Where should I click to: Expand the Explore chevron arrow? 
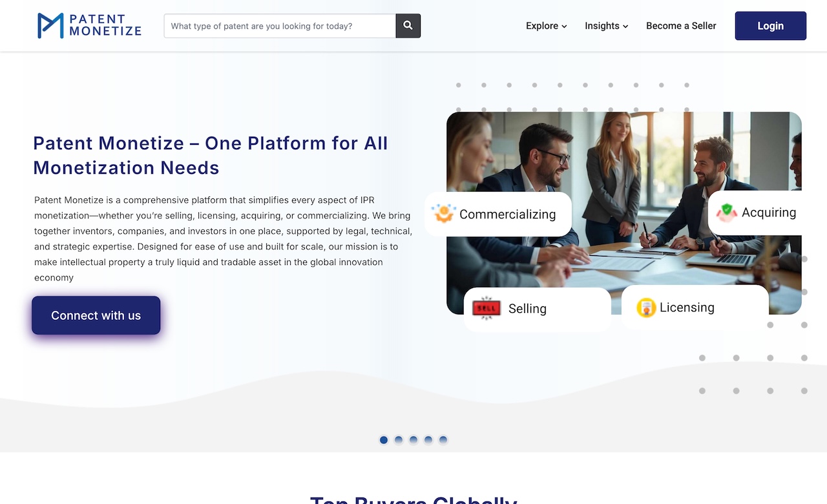[563, 26]
